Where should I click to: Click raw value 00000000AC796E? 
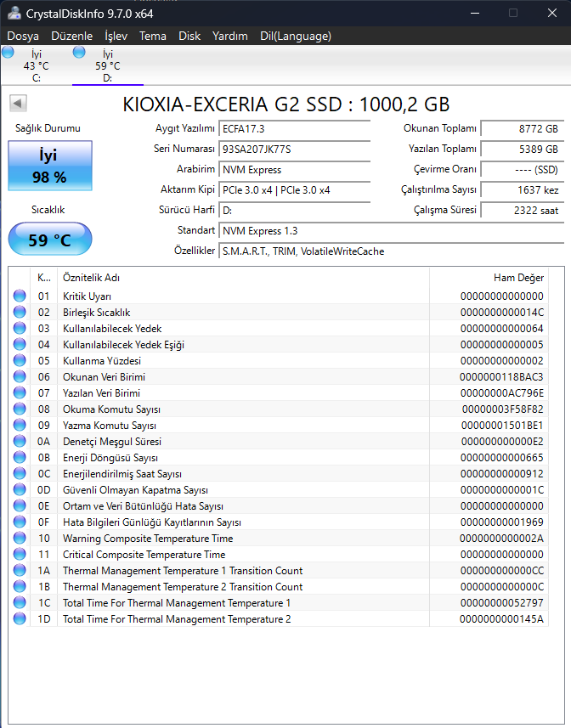(x=502, y=392)
